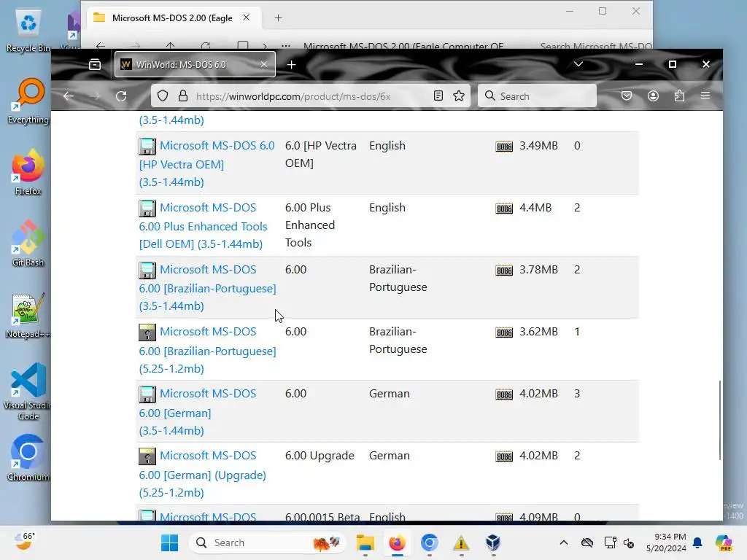Open Firefox hamburger application menu

705,96
